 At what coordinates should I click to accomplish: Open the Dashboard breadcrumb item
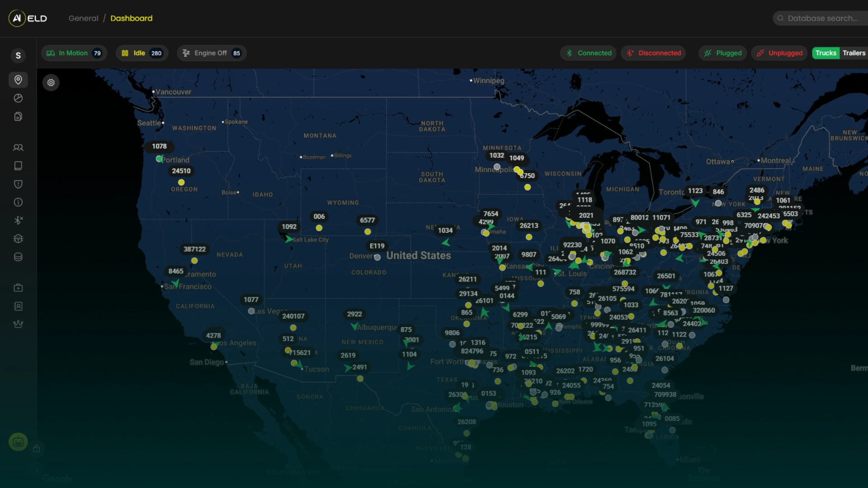coord(132,18)
